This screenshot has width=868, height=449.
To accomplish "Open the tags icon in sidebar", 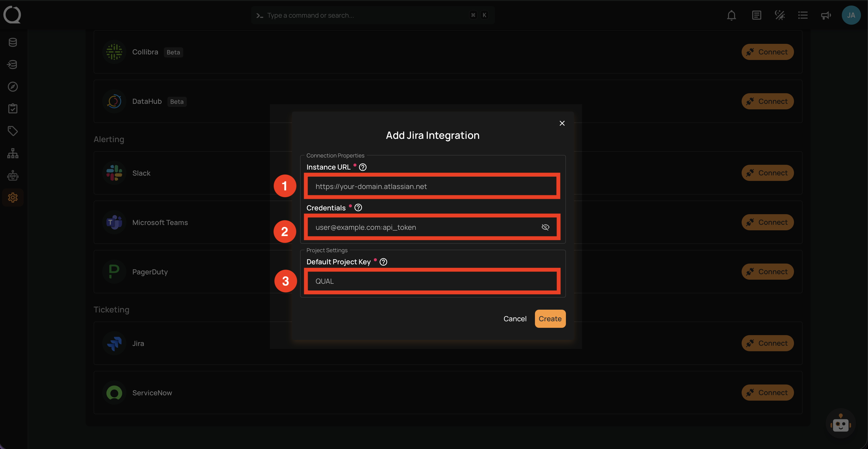I will click(13, 131).
